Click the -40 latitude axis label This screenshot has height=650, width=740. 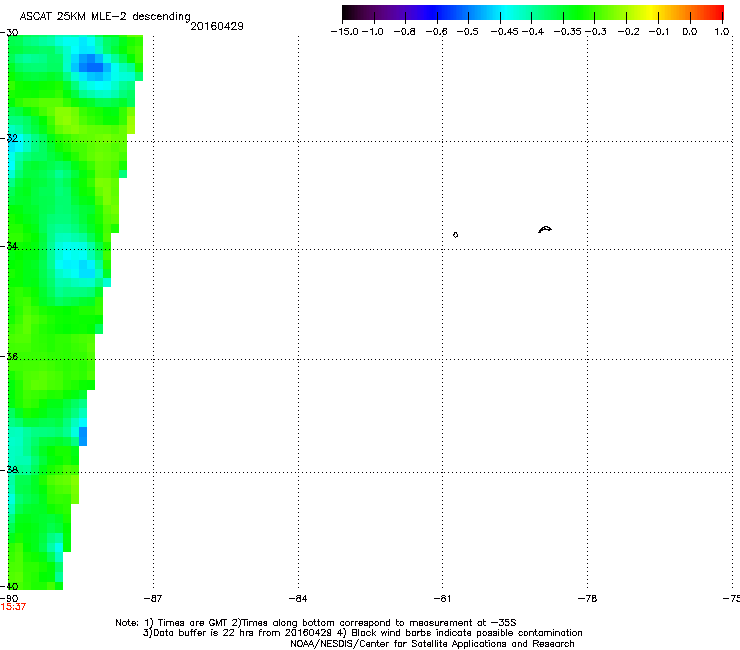9,586
